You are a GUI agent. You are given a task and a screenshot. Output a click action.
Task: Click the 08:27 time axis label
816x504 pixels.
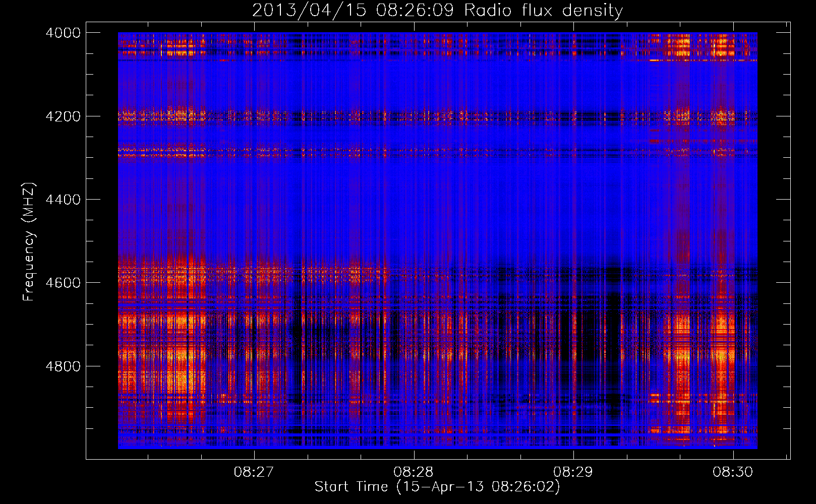[x=254, y=472]
